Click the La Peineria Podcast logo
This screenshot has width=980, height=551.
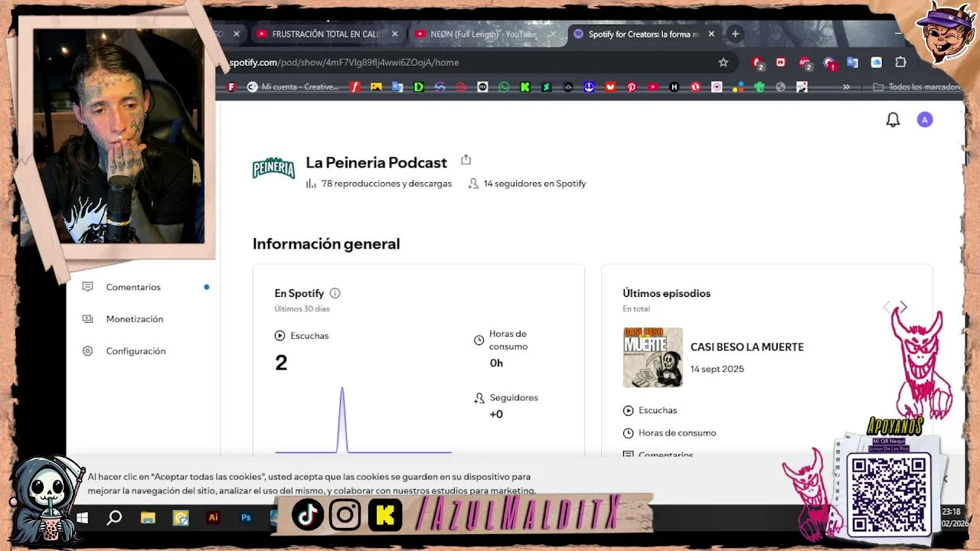point(273,168)
